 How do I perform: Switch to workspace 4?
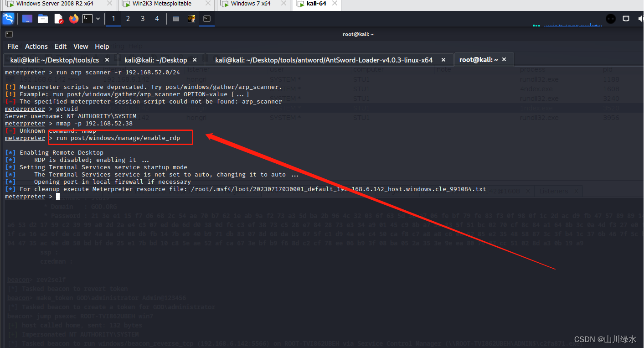coord(157,19)
